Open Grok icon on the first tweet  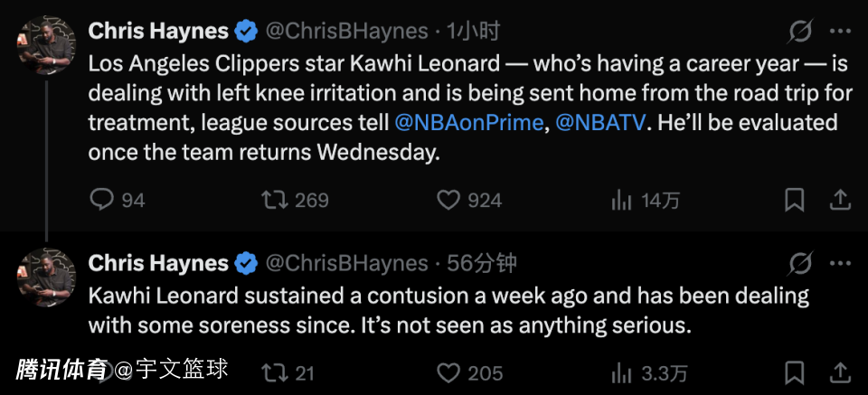(x=800, y=32)
